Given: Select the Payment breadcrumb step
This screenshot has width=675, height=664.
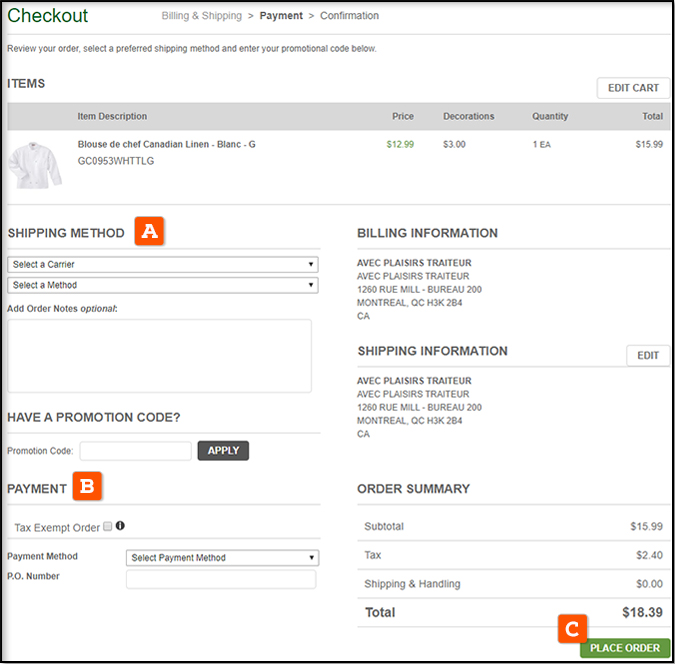Looking at the screenshot, I should [281, 16].
